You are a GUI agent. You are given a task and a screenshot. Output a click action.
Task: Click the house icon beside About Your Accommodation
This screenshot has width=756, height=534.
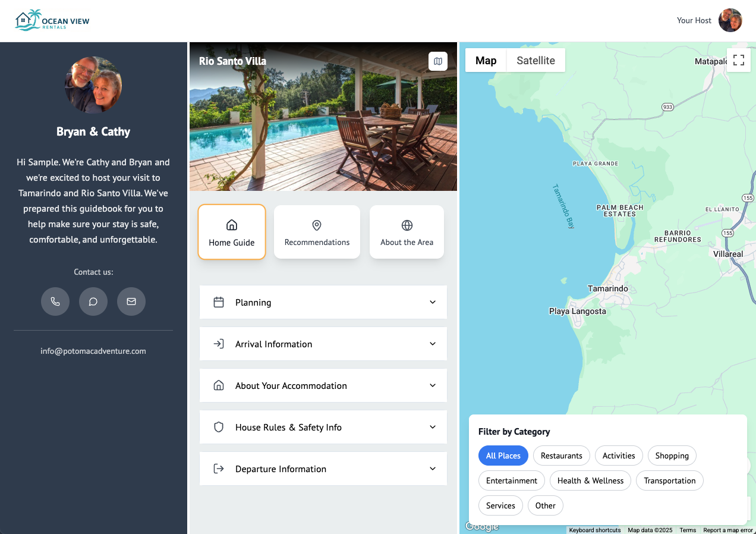coord(219,385)
